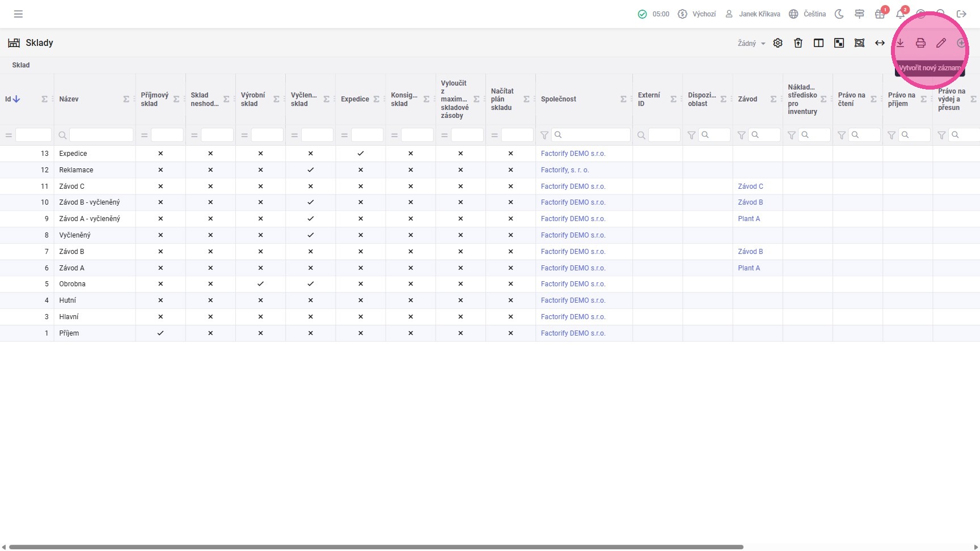Sort by the Název column header
This screenshot has height=551, width=980.
point(69,99)
